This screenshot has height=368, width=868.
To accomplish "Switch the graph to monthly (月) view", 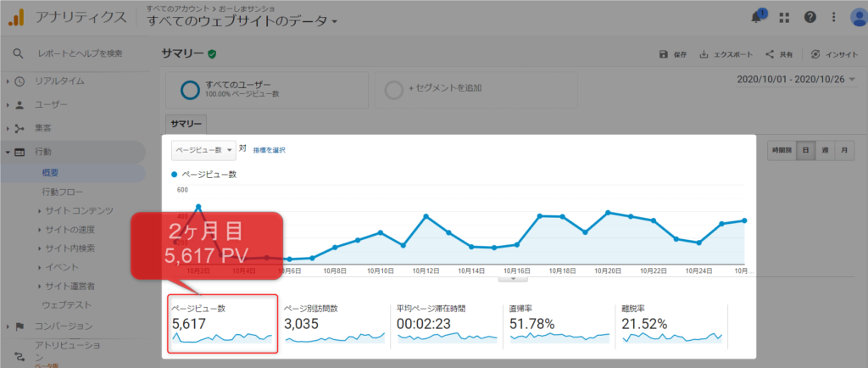I will pyautogui.click(x=844, y=149).
